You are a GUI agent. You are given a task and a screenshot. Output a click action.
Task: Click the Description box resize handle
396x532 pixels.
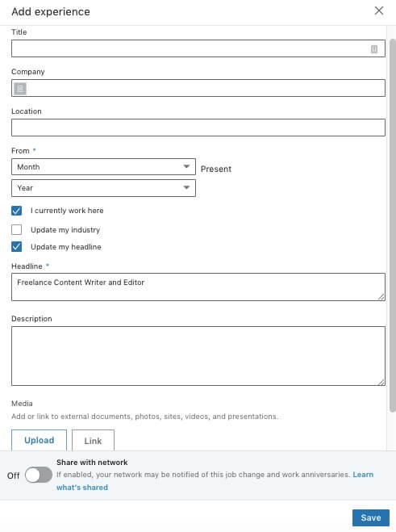[x=381, y=382]
